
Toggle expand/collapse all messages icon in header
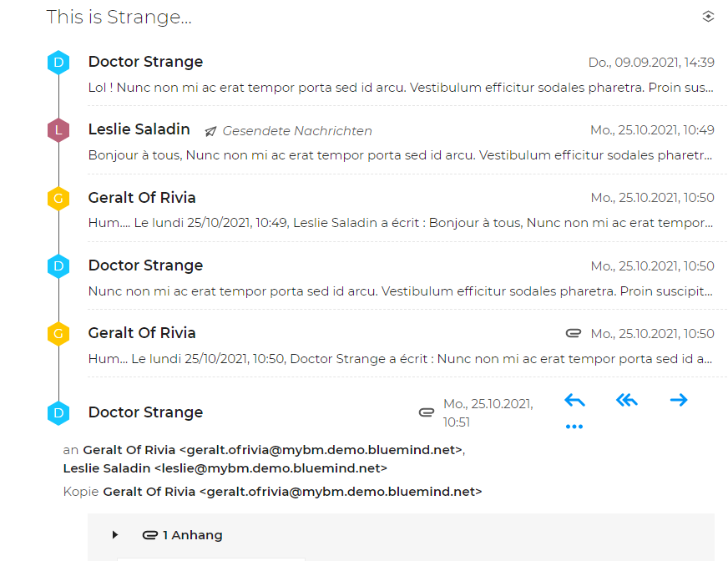coord(708,16)
